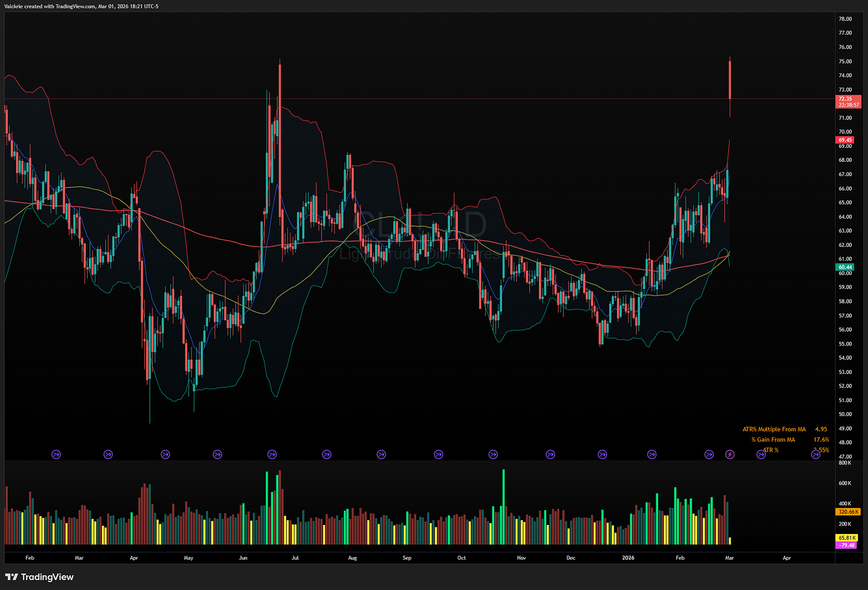
Task: Click the 2026 year label on the time axis
Action: 628,558
